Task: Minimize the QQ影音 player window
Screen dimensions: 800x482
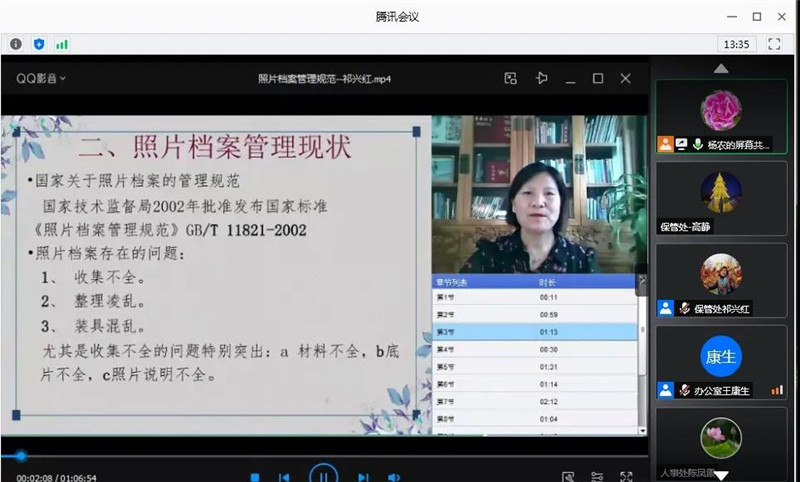Action: (x=570, y=80)
